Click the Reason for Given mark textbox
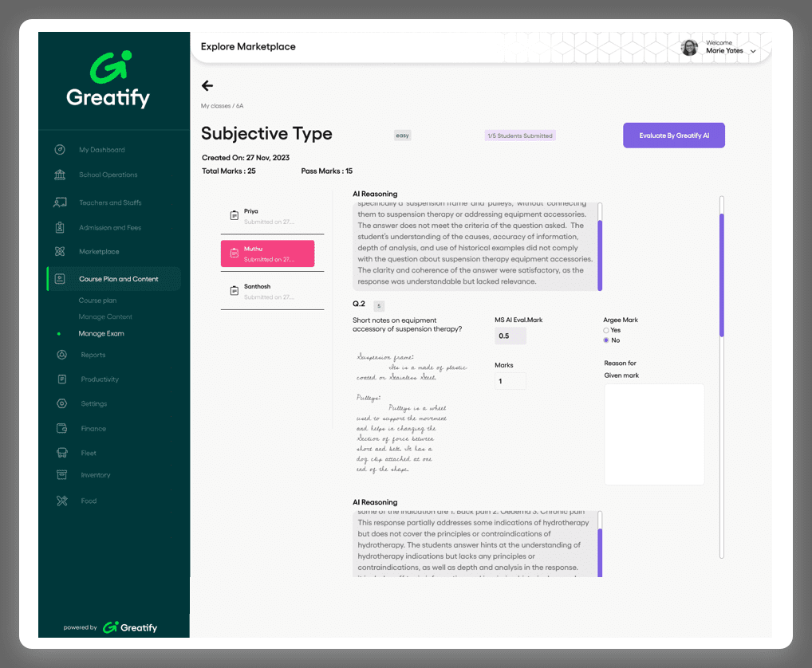Image resolution: width=812 pixels, height=668 pixels. 654,434
